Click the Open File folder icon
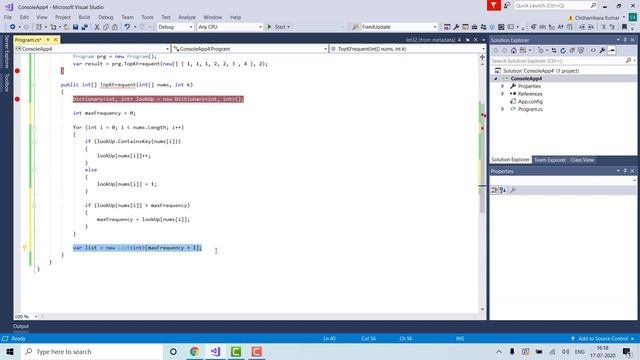Screen dimensions: 640x360 pyautogui.click(x=66, y=27)
